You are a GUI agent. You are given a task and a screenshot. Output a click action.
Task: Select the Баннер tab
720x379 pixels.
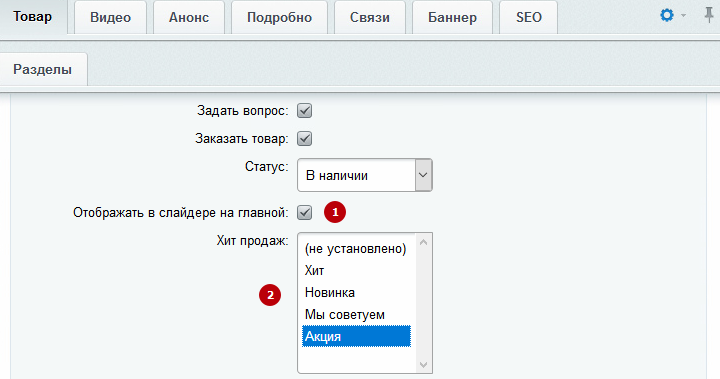pos(452,17)
